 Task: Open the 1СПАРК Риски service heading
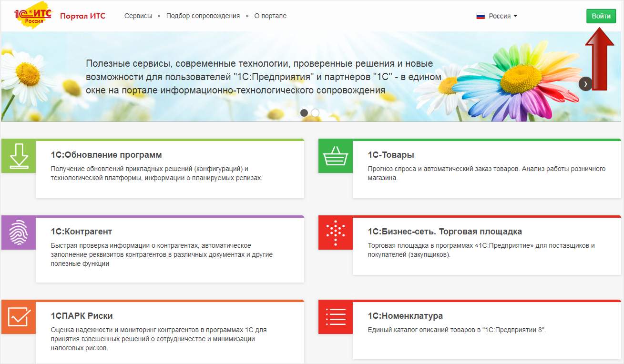[82, 316]
